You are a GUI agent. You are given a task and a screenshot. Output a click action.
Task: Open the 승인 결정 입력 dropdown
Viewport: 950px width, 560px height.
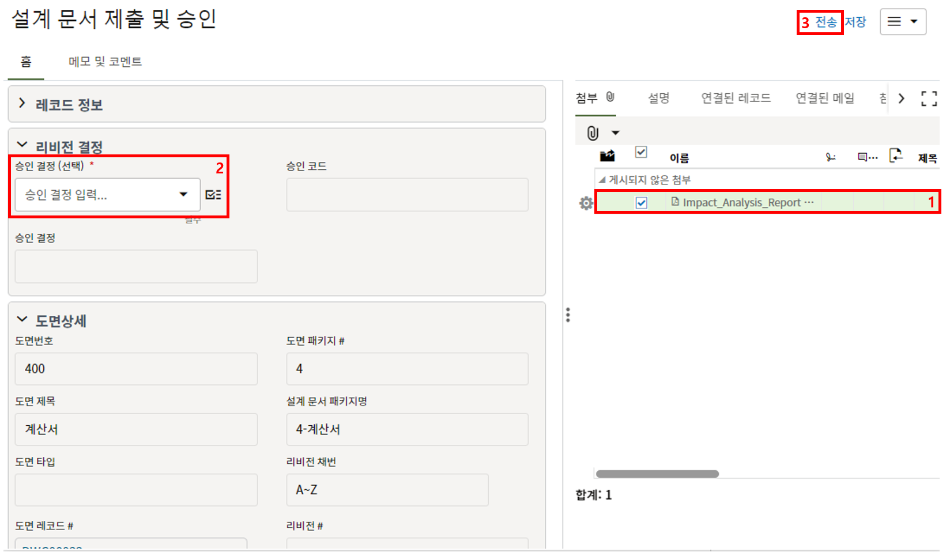pyautogui.click(x=107, y=195)
